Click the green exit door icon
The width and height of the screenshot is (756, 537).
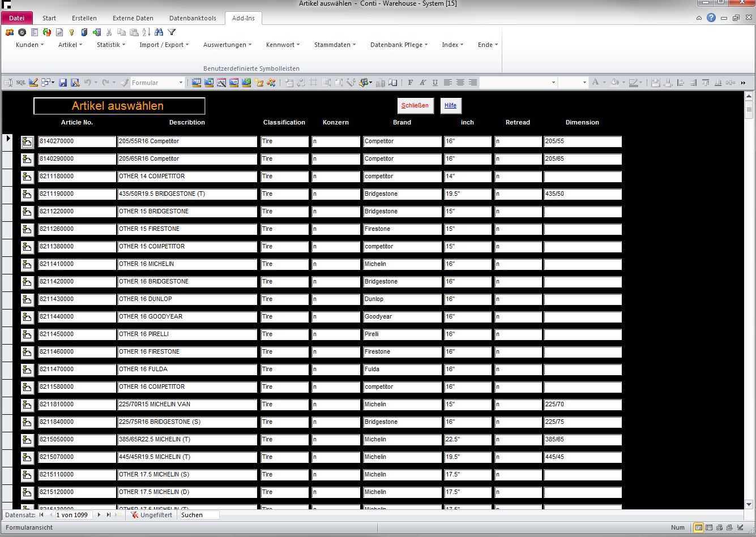pyautogui.click(x=97, y=32)
